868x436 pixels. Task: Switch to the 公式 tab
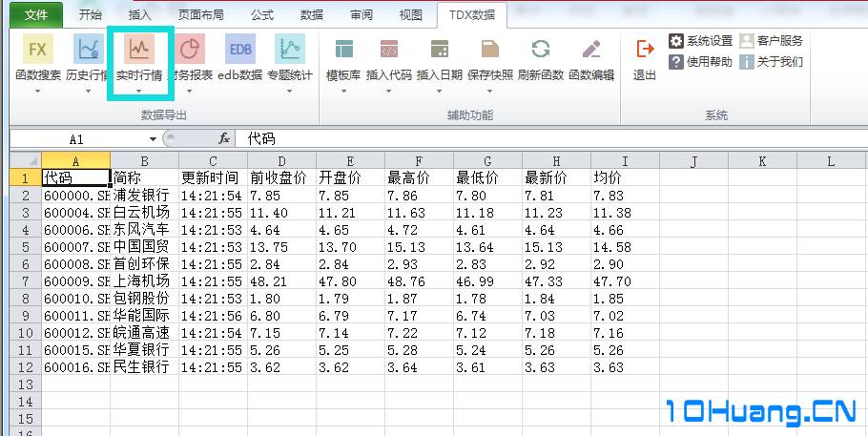click(262, 15)
